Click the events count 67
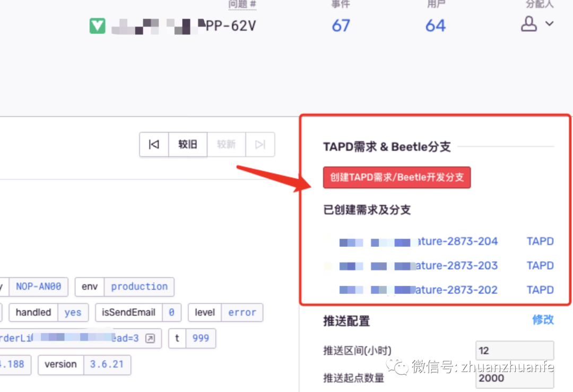This screenshot has width=573, height=392. (x=341, y=25)
